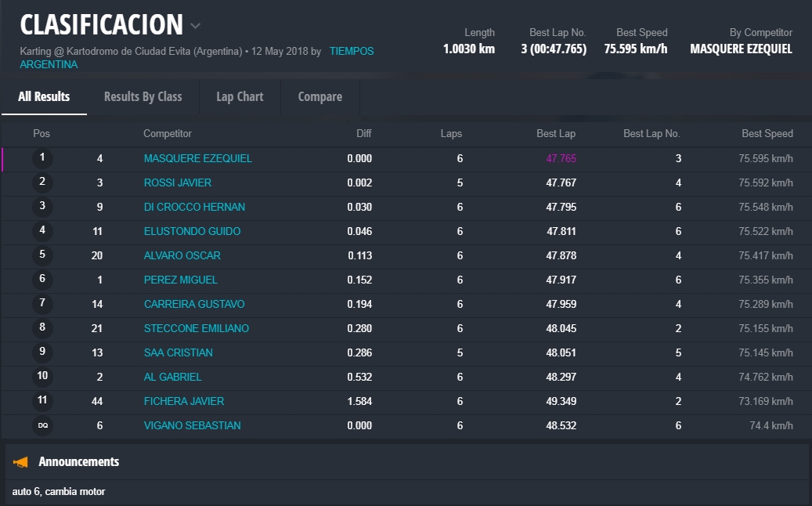The image size is (812, 506).
Task: Open ROSSI JAVIER competitor details
Action: (x=178, y=183)
